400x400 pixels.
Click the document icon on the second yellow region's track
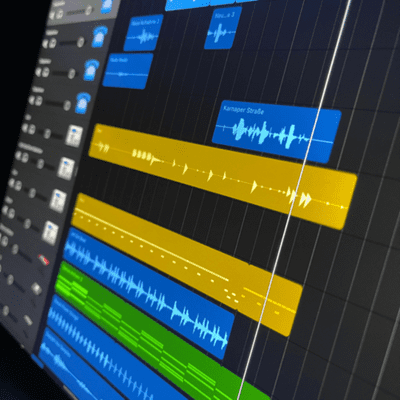pos(58,201)
